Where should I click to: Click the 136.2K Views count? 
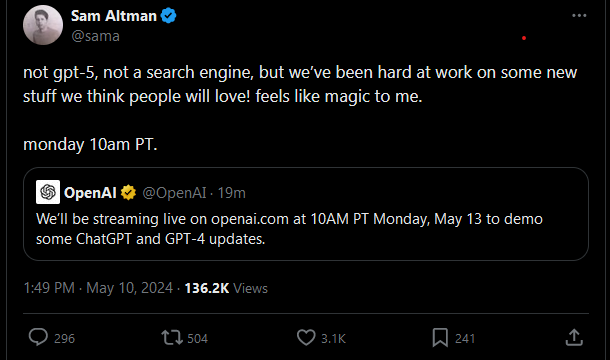pyautogui.click(x=226, y=288)
